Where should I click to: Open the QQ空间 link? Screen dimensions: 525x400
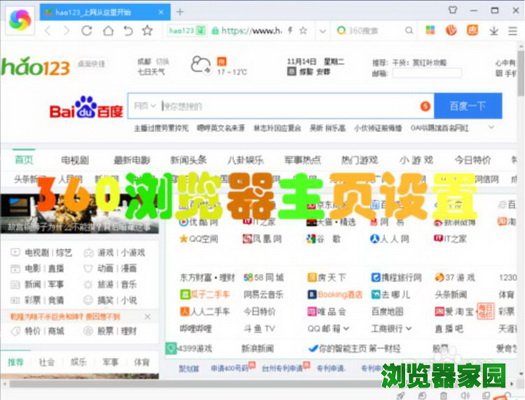pyautogui.click(x=199, y=239)
